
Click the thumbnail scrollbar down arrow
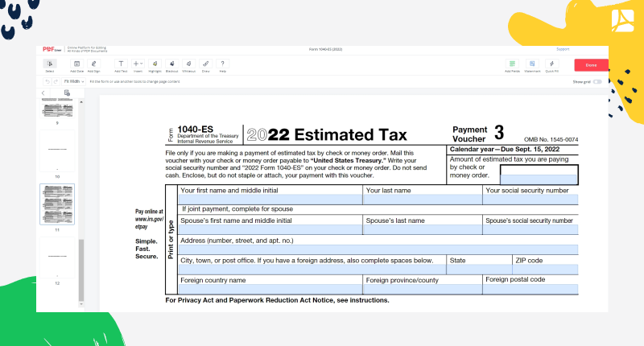(x=81, y=304)
